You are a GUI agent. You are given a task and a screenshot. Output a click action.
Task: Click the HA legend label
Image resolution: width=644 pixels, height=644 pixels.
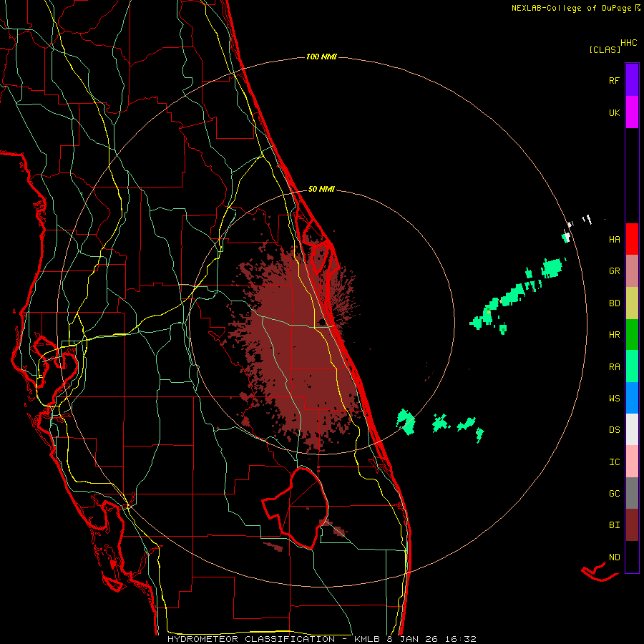pos(614,240)
